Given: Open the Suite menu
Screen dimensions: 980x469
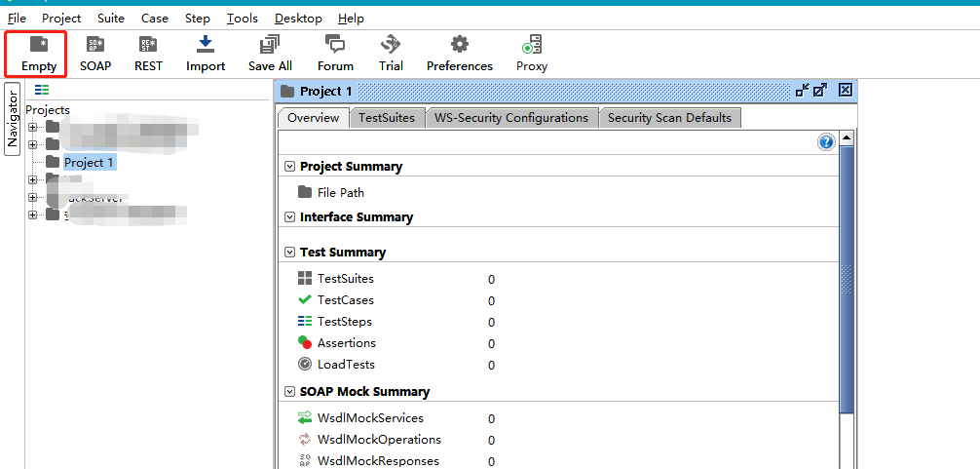Looking at the screenshot, I should point(111,19).
